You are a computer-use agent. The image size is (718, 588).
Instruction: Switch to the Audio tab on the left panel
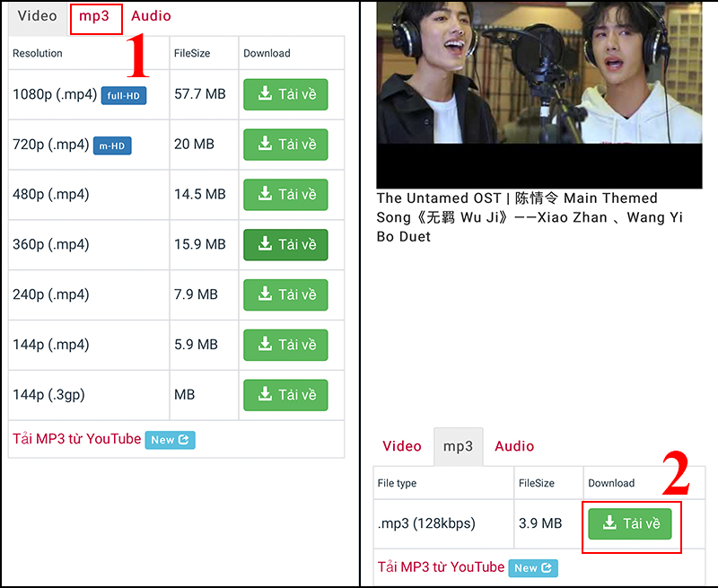click(x=151, y=15)
